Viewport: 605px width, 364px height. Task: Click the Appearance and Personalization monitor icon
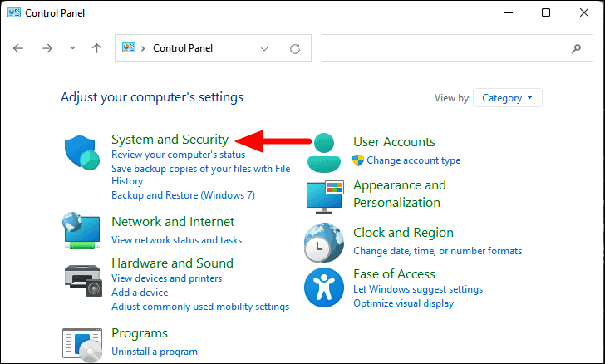(324, 197)
